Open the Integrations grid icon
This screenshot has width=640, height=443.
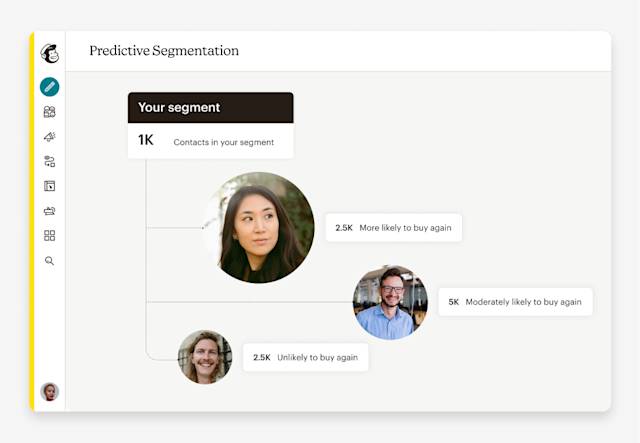click(x=49, y=236)
